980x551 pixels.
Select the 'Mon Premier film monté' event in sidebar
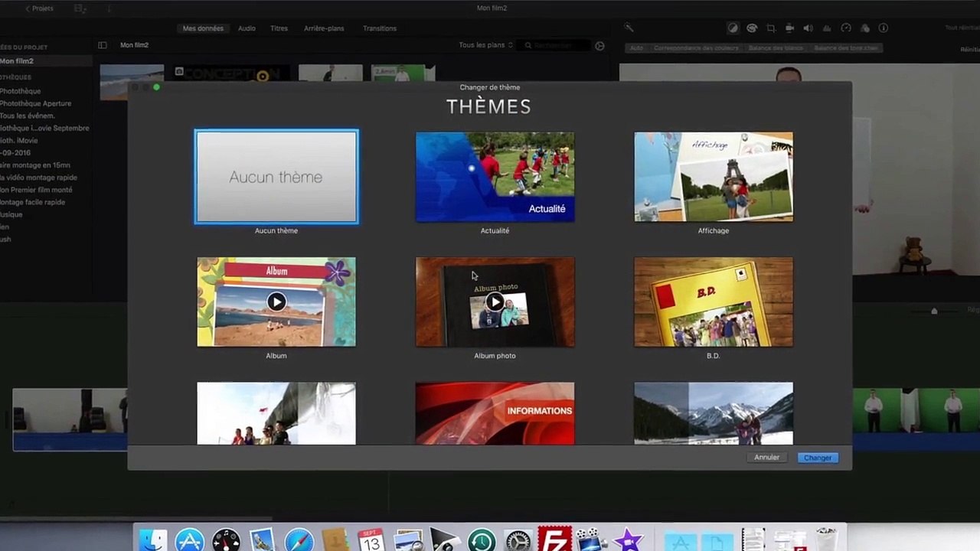(x=36, y=190)
